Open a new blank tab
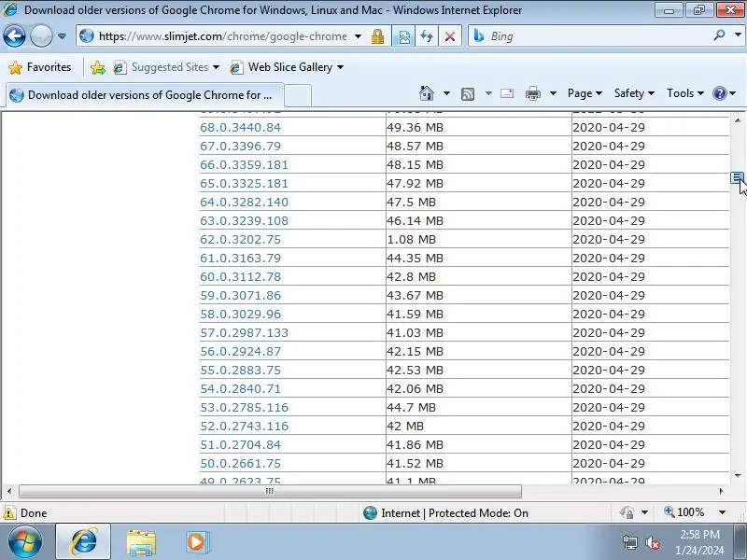 298,95
